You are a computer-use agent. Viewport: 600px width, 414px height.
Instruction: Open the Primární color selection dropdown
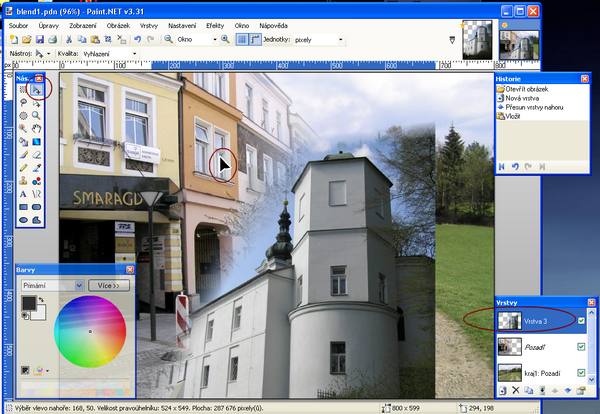tap(51, 285)
